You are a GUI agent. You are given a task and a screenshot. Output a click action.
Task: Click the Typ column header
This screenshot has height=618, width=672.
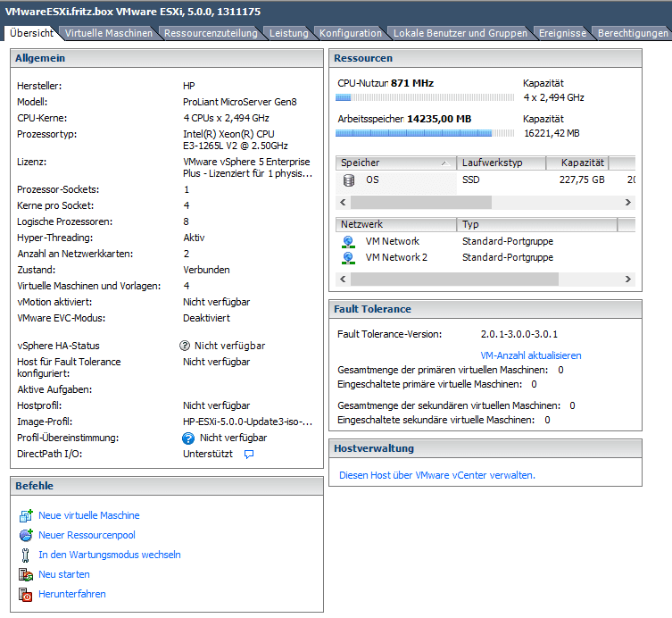537,224
